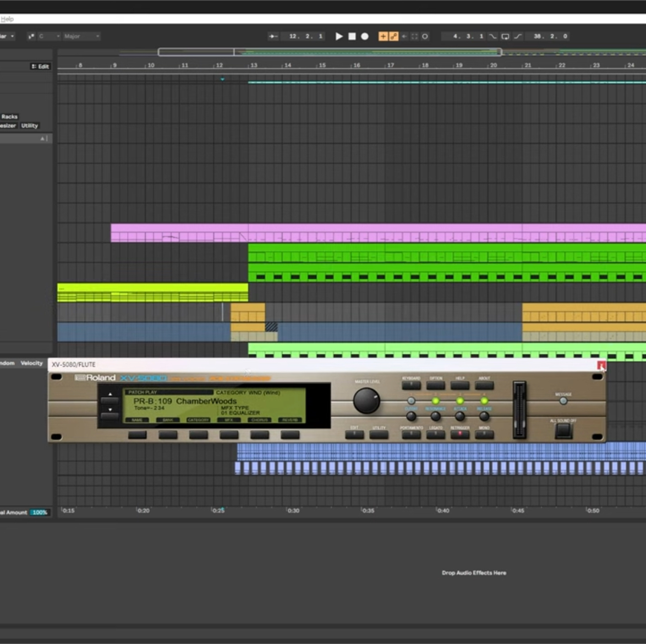Open the Help menu
The height and width of the screenshot is (644, 646).
pos(7,19)
